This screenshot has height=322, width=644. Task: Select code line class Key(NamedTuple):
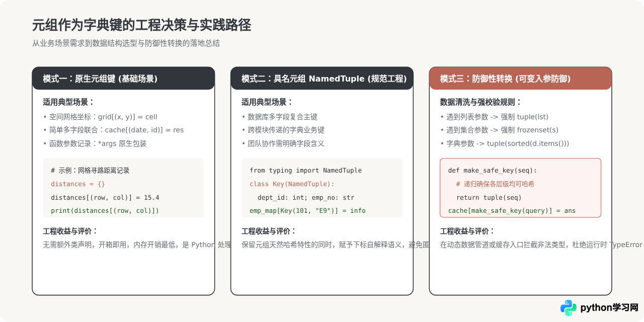(292, 184)
